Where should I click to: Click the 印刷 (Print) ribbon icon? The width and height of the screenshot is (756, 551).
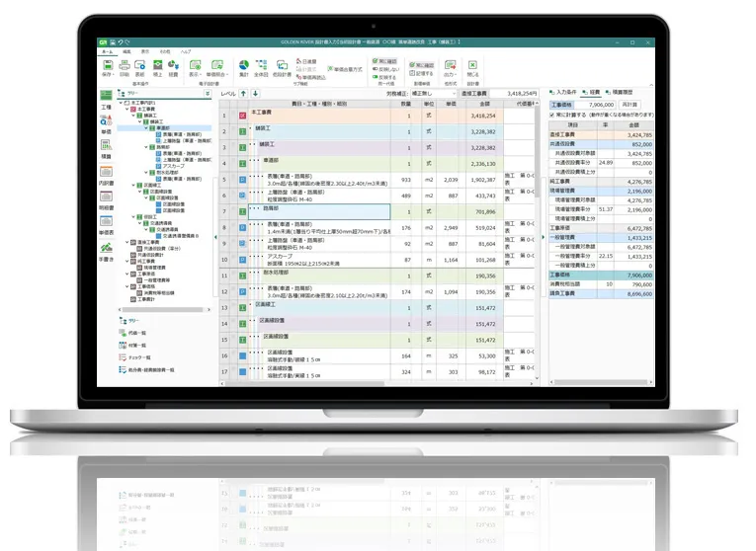click(x=124, y=66)
